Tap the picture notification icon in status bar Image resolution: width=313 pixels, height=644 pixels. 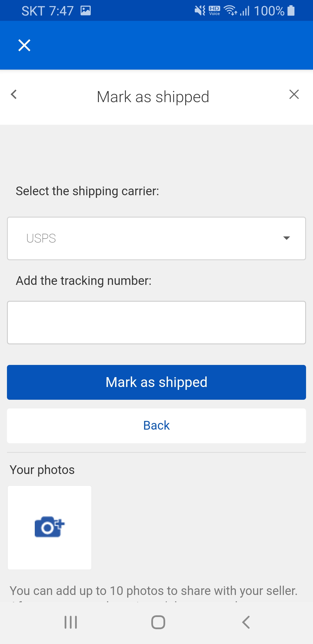85,11
